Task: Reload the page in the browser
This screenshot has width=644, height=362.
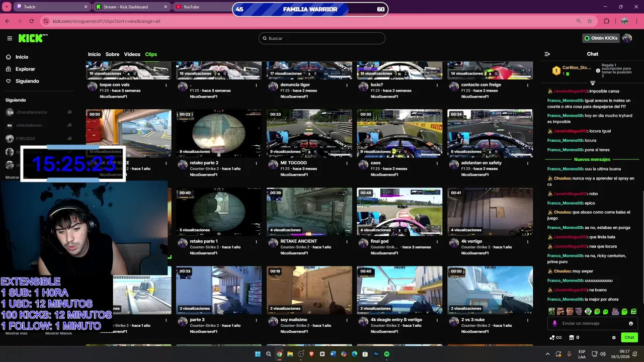Action: point(32,21)
